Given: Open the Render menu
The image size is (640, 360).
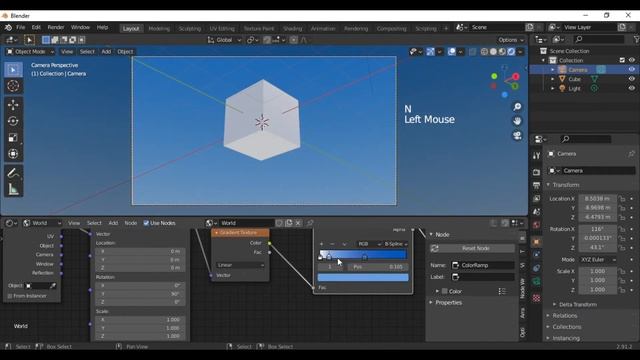Looking at the screenshot, I should pos(56,27).
